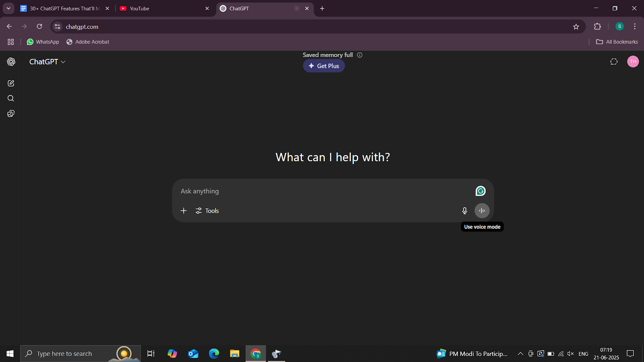Open the All Bookmarks folder
The height and width of the screenshot is (362, 644).
pyautogui.click(x=617, y=42)
